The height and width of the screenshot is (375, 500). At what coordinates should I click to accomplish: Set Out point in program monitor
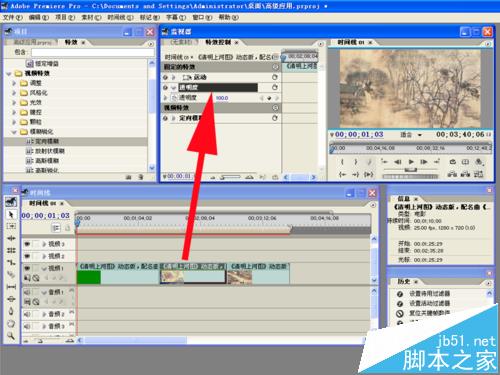356,162
